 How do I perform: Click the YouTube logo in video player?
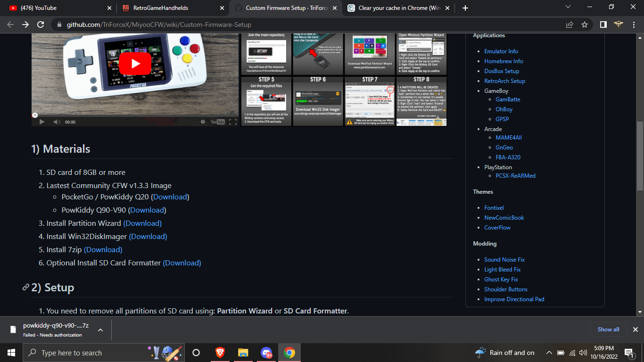pos(217,122)
